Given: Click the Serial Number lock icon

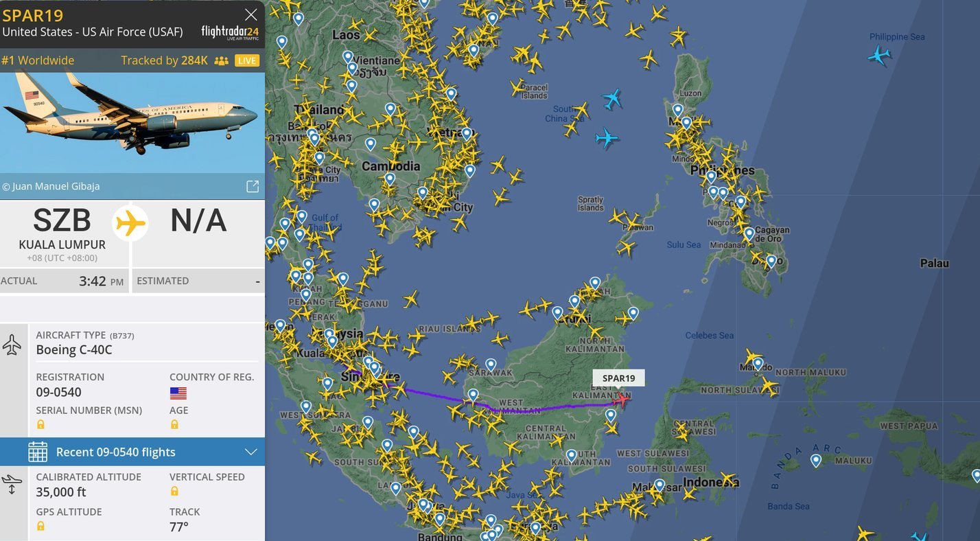Looking at the screenshot, I should click(x=40, y=424).
